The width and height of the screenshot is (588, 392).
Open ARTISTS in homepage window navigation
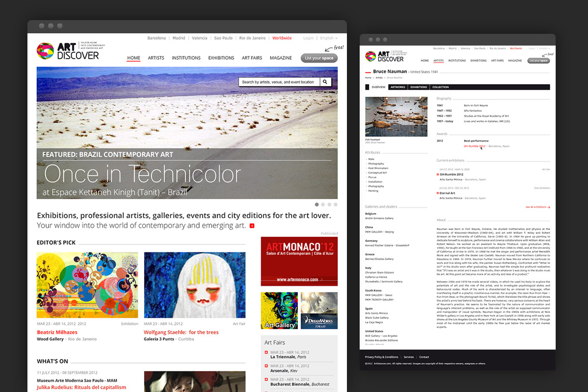[156, 58]
